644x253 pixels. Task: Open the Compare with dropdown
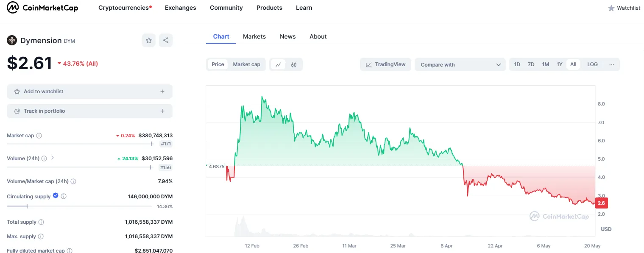pyautogui.click(x=460, y=65)
